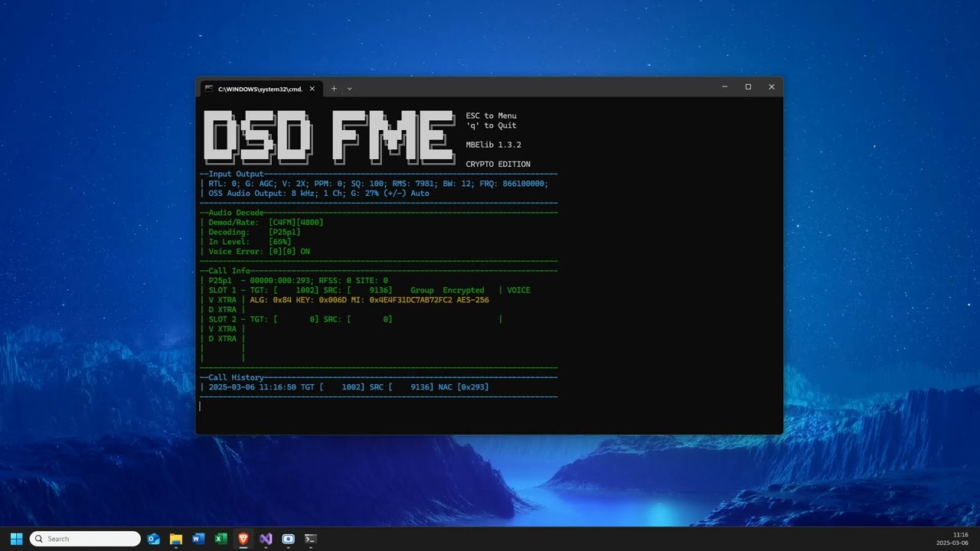Click the '--Call History' section header
Viewport: 980px width, 551px height.
tap(232, 377)
